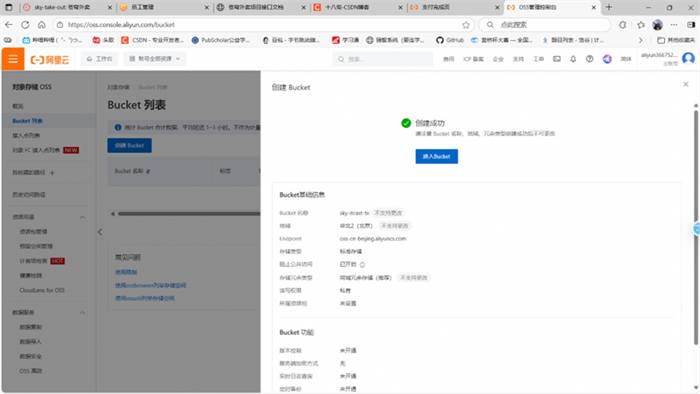This screenshot has height=394, width=700.
Task: Open the ICP 备案 header menu
Action: [x=473, y=59]
